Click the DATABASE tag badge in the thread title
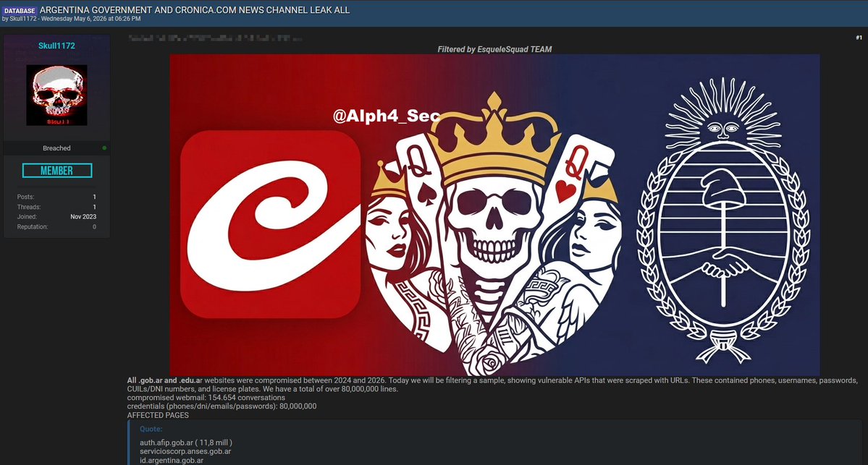The height and width of the screenshot is (465, 868). click(x=20, y=11)
